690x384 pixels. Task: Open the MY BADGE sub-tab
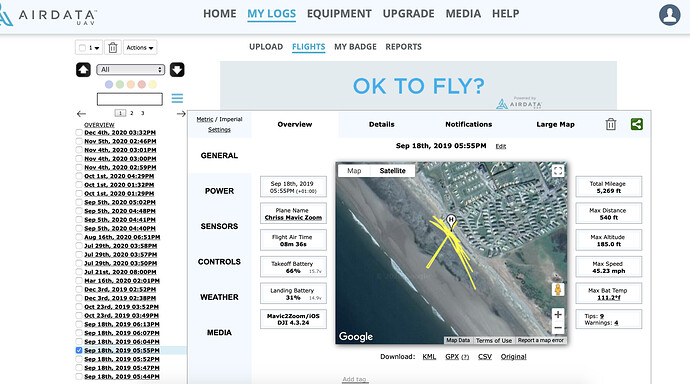(355, 47)
